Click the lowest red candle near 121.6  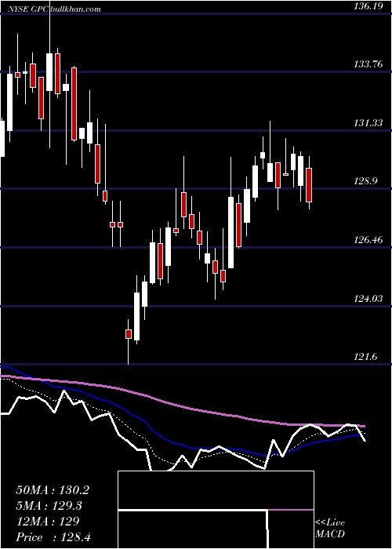click(129, 334)
